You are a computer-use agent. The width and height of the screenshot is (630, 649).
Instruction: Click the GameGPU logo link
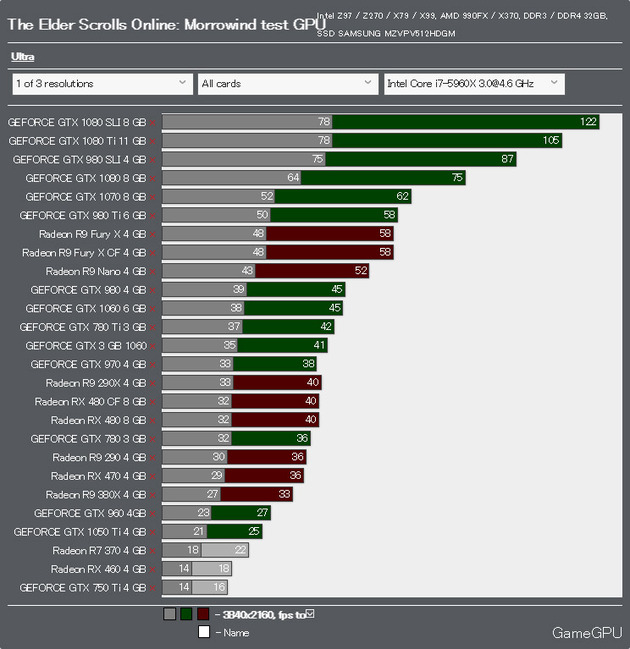[587, 633]
